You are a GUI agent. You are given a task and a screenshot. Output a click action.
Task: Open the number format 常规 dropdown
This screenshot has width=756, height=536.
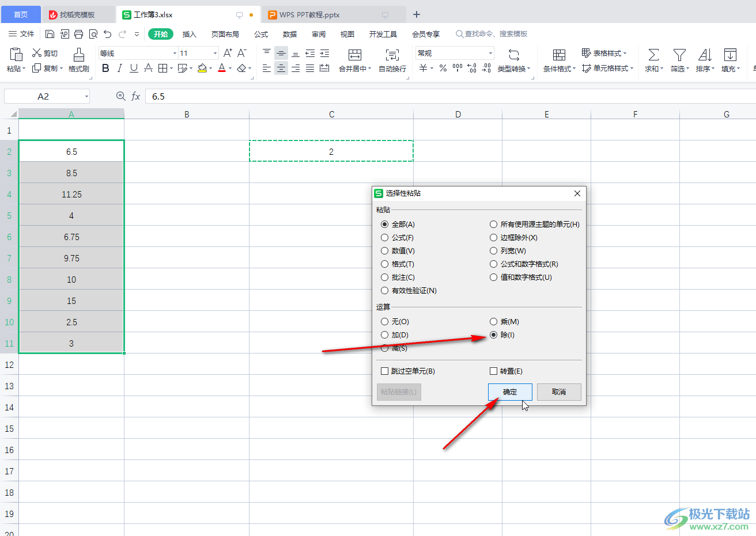click(490, 53)
